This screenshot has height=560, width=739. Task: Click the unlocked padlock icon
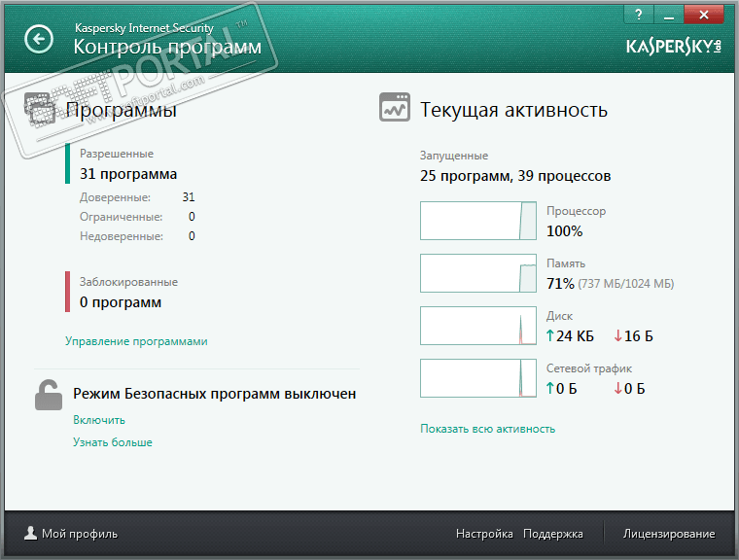click(x=48, y=395)
